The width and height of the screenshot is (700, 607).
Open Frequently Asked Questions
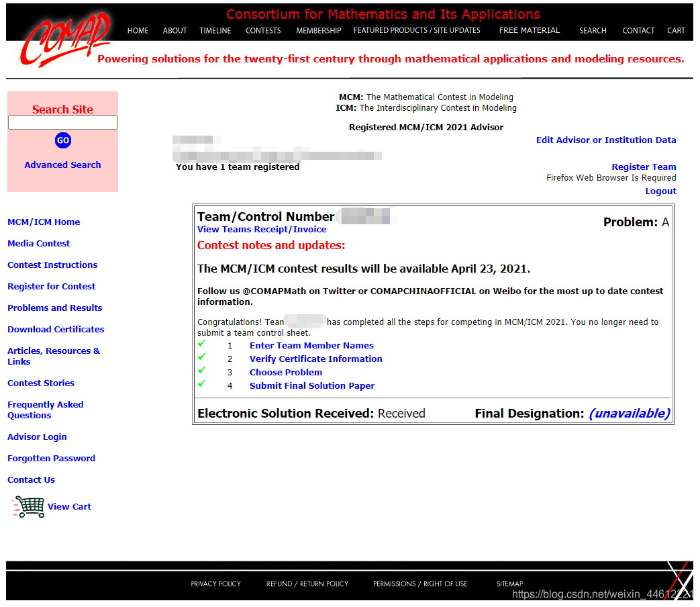point(46,410)
